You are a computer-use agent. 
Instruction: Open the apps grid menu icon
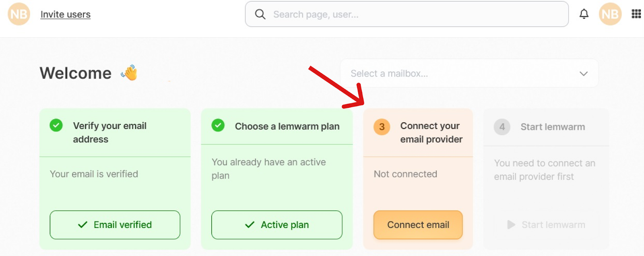(636, 14)
